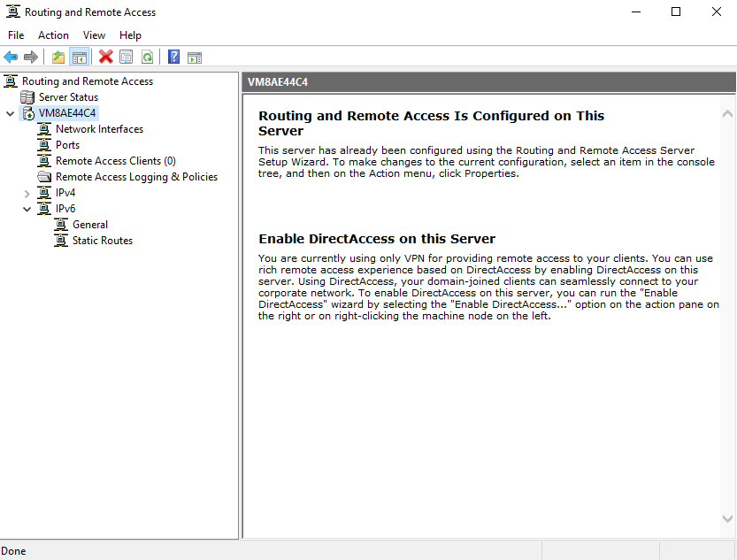
Task: Click the blue Help toolbar icon
Action: click(174, 57)
